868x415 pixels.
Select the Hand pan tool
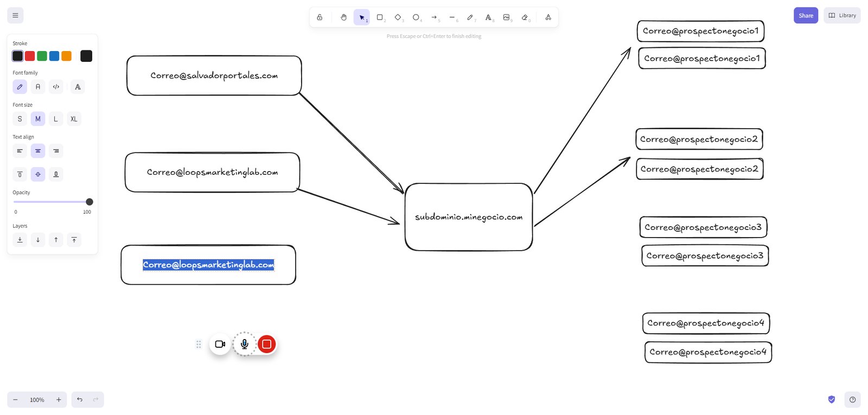click(x=343, y=17)
